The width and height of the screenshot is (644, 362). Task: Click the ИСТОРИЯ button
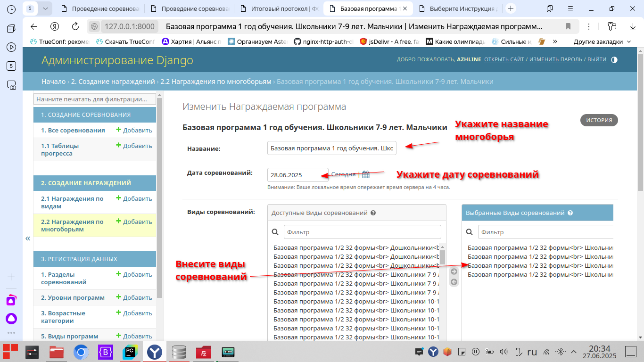599,120
